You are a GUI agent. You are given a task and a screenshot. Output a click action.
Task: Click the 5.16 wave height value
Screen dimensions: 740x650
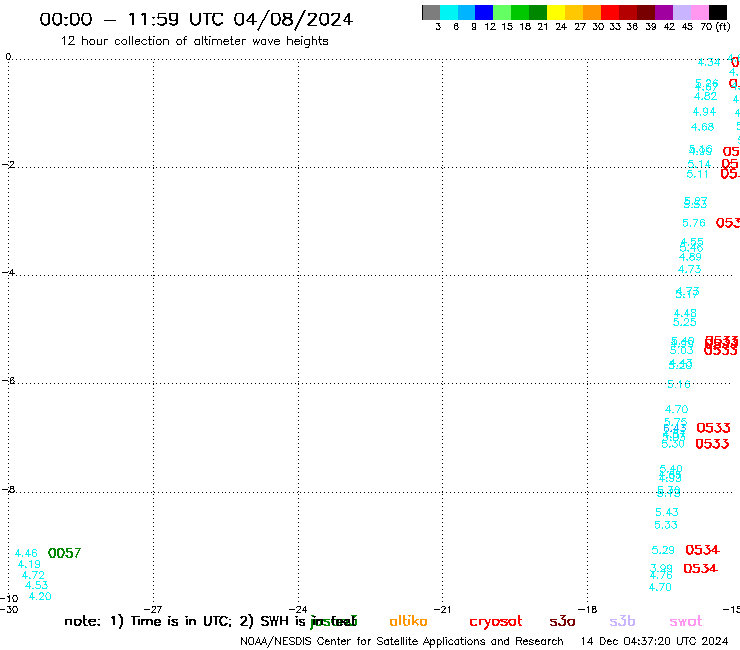[679, 384]
